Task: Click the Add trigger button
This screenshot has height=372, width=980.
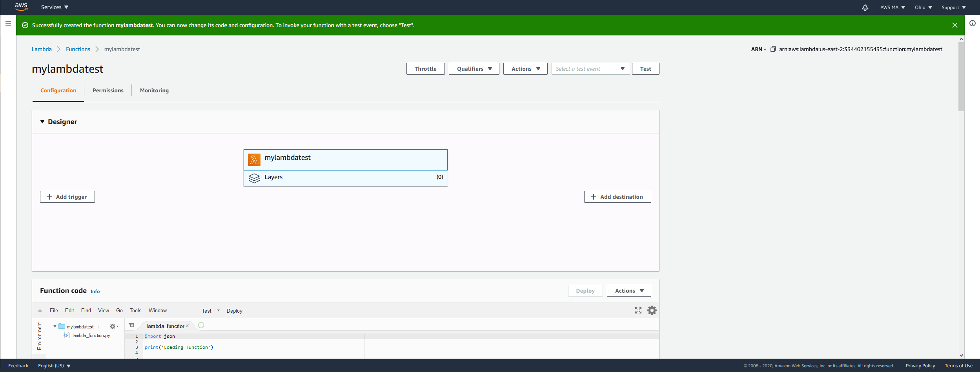Action: tap(67, 197)
